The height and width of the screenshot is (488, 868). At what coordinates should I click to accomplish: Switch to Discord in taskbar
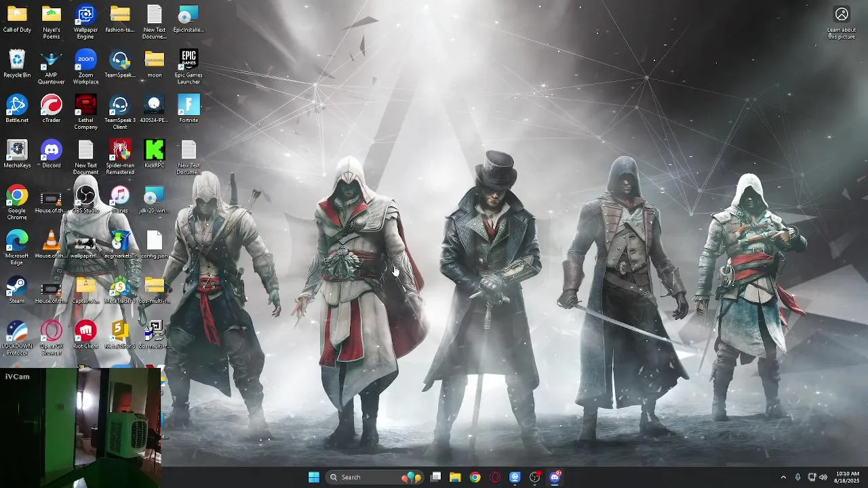pos(555,477)
